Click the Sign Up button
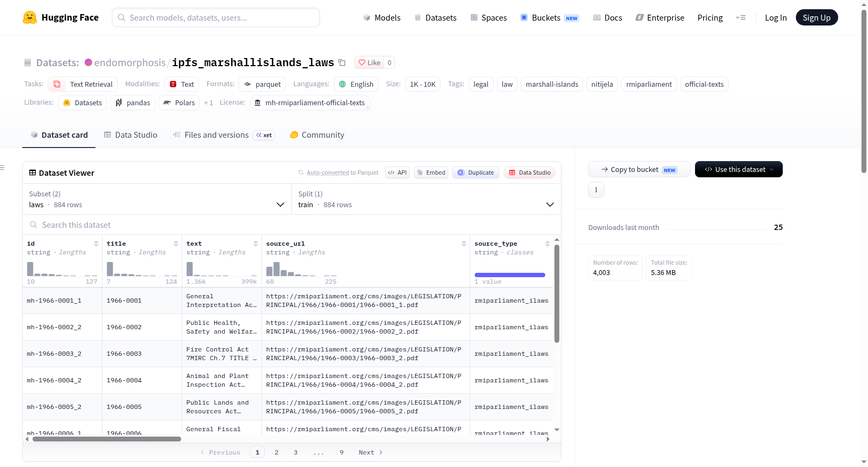Viewport: 868px width, 467px height. click(x=817, y=17)
